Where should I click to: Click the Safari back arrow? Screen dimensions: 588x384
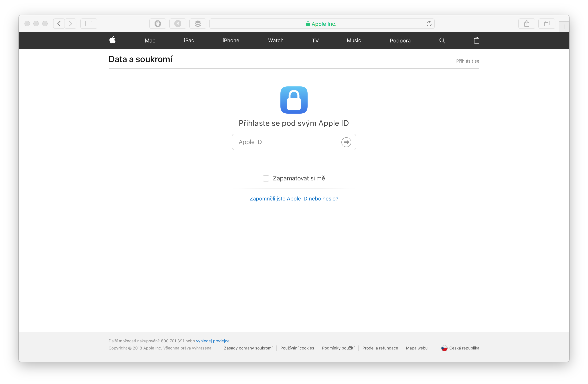click(59, 24)
